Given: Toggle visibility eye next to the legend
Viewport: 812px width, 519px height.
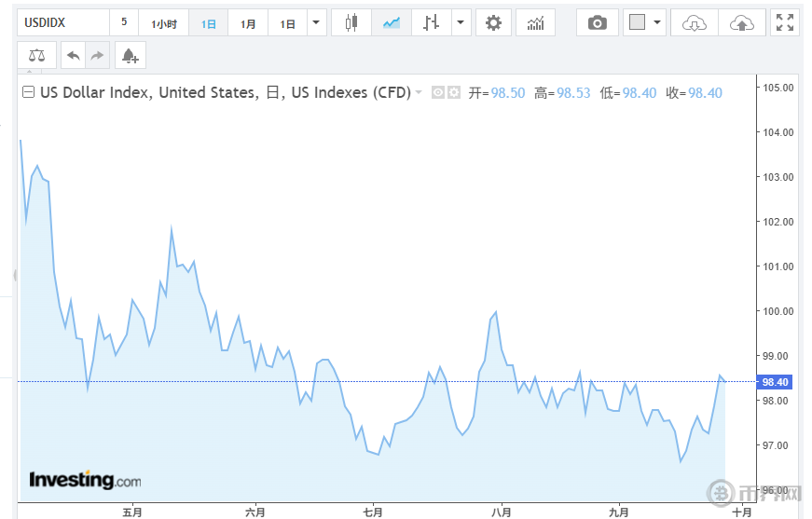Looking at the screenshot, I should (437, 92).
